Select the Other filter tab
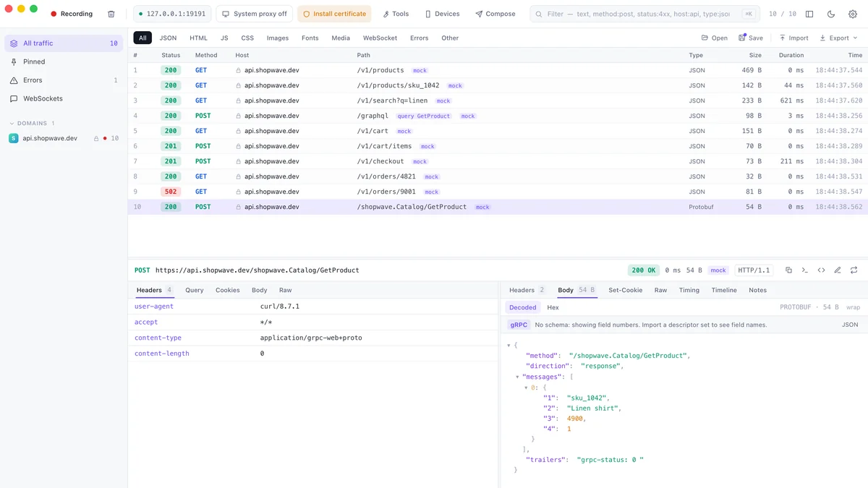 [x=450, y=38]
